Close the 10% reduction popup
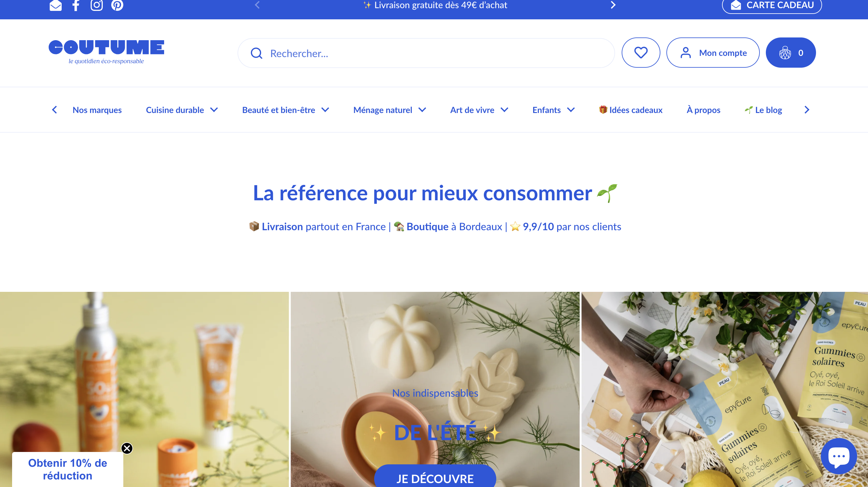Viewport: 868px width, 487px height. click(x=127, y=448)
